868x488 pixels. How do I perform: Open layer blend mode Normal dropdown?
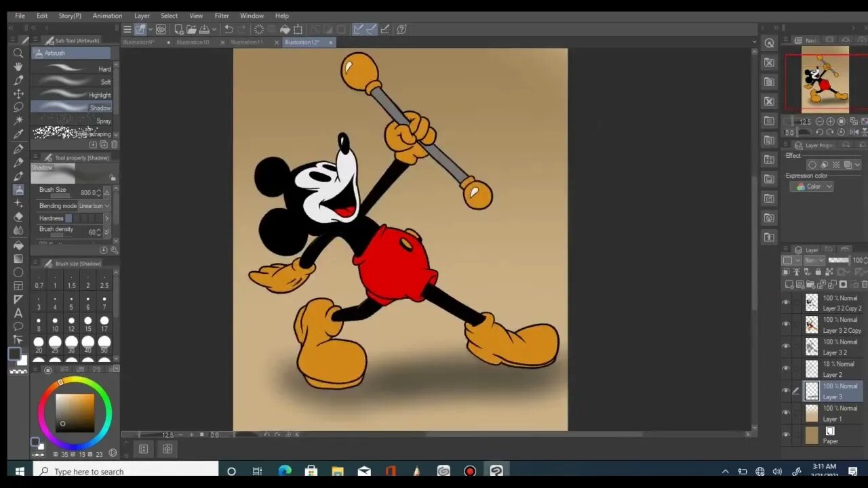tap(814, 260)
